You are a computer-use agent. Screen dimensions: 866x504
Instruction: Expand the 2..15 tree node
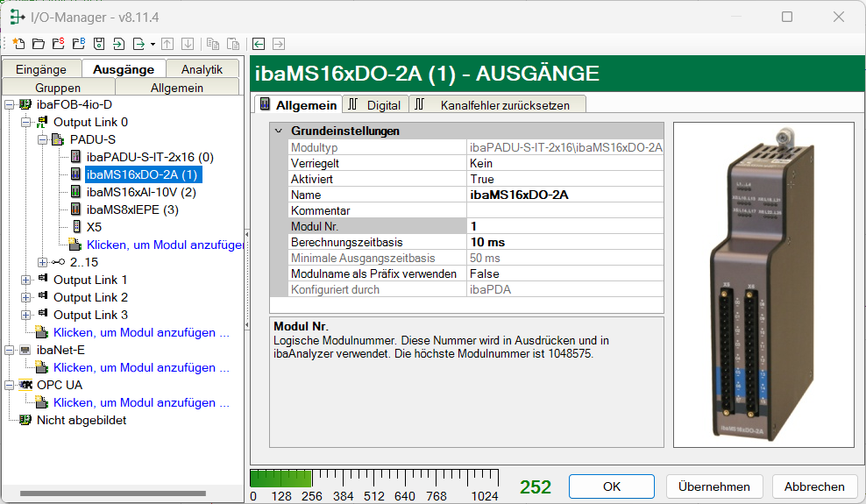pyautogui.click(x=43, y=262)
